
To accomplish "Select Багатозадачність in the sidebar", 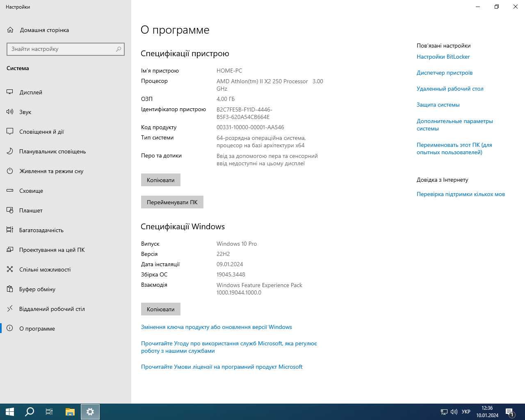I will 66,230.
